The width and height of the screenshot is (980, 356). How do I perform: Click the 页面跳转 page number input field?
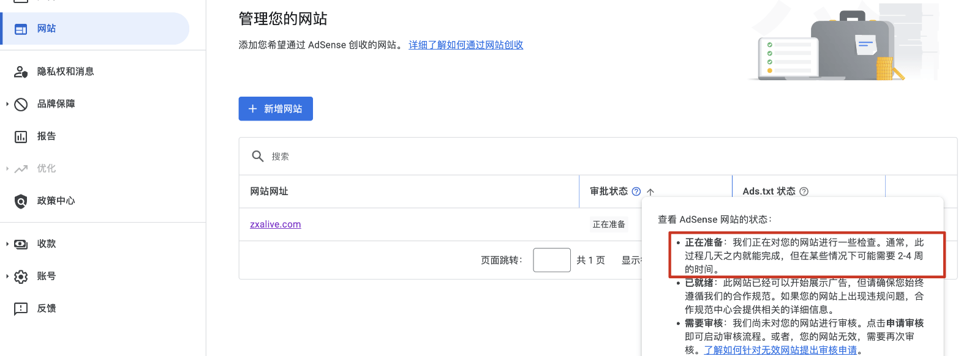pos(551,259)
